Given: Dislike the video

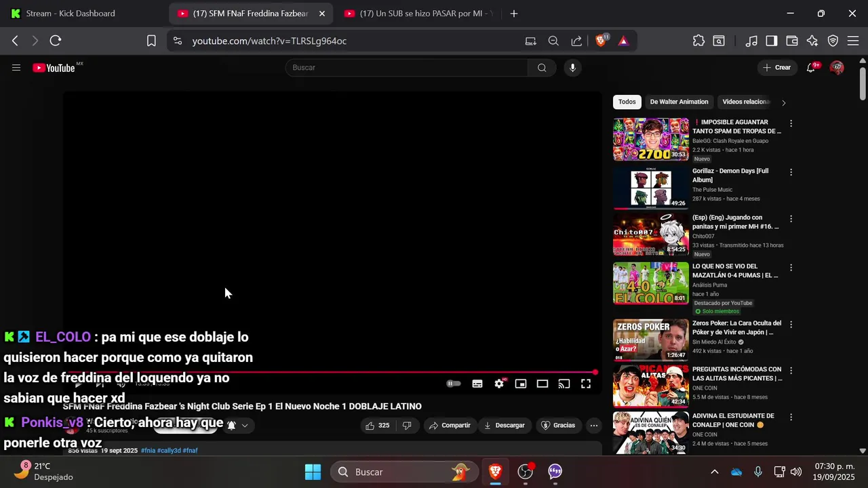Looking at the screenshot, I should [407, 426].
